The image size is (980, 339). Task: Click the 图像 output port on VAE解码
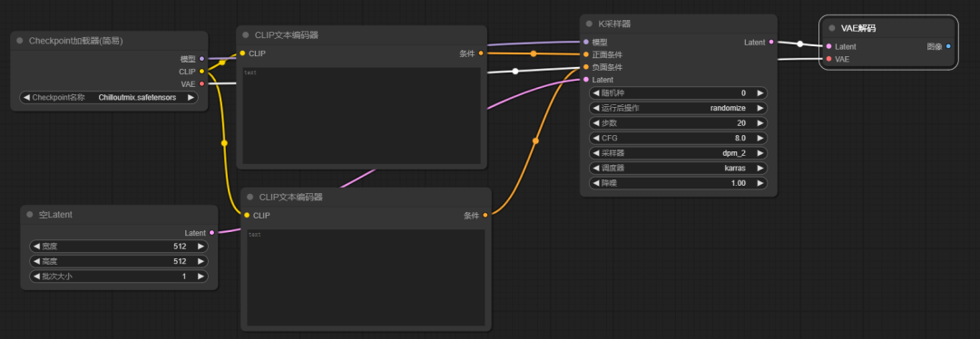click(949, 46)
